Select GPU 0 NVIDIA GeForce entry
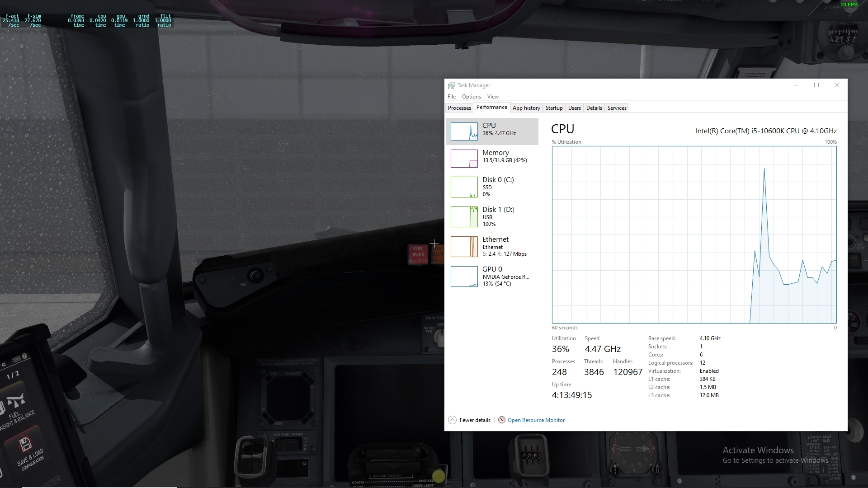Image resolution: width=868 pixels, height=488 pixels. click(497, 276)
